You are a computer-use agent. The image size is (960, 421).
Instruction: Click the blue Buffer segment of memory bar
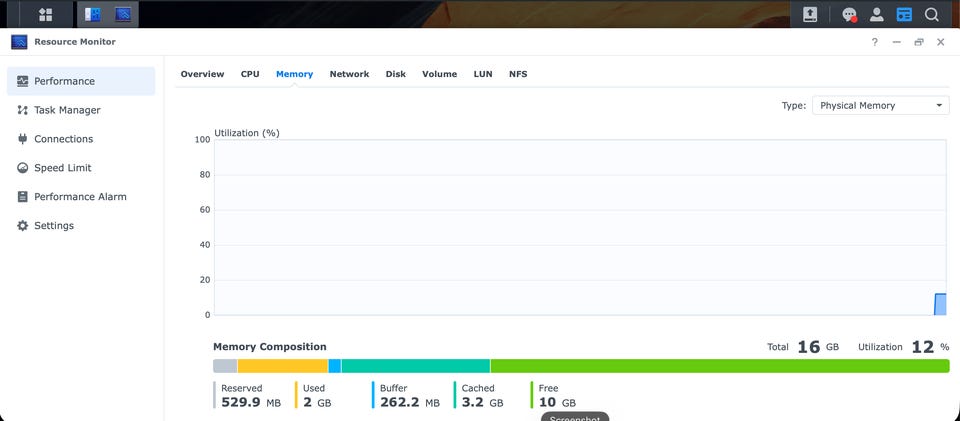(x=335, y=366)
